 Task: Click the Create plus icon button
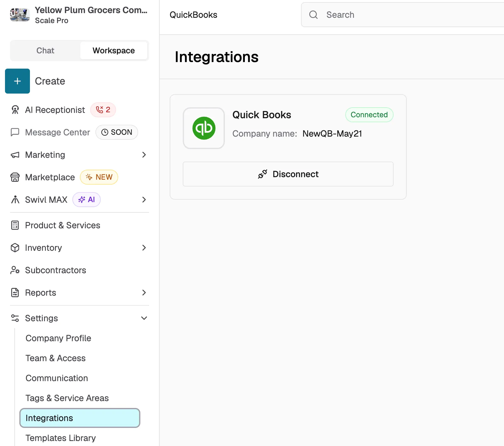(17, 81)
